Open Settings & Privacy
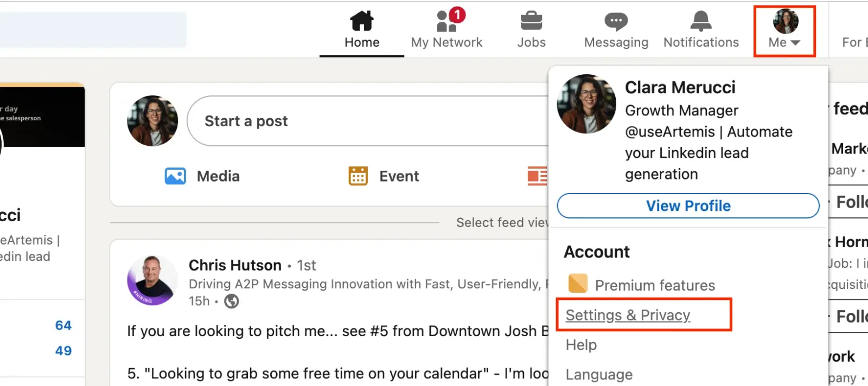The image size is (868, 386). (x=628, y=315)
